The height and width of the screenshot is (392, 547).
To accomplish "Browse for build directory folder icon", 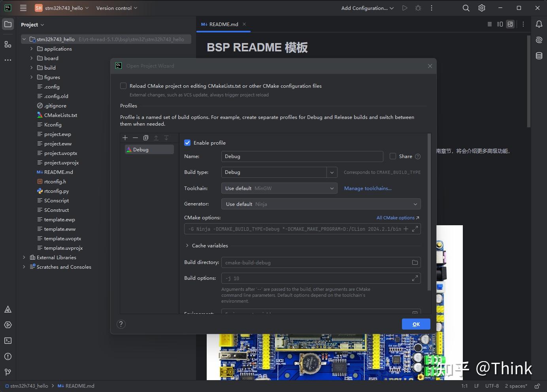I will tap(415, 262).
